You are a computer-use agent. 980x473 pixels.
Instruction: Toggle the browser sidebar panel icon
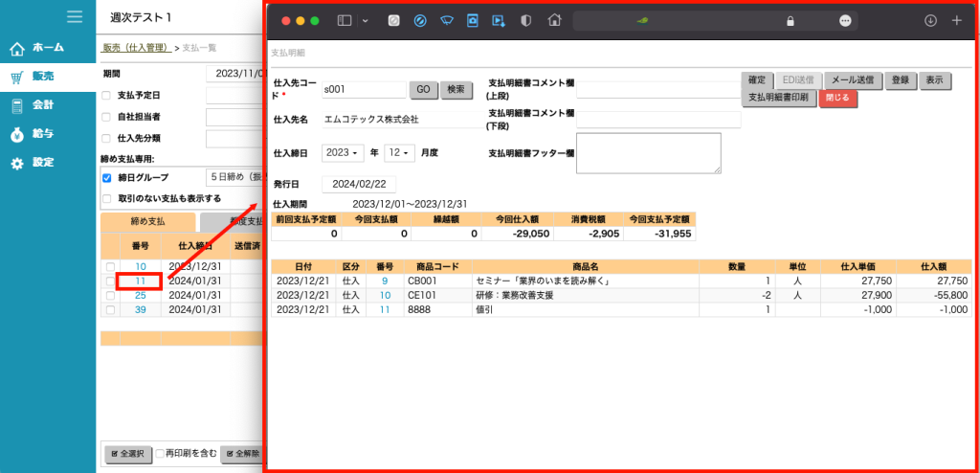(345, 21)
